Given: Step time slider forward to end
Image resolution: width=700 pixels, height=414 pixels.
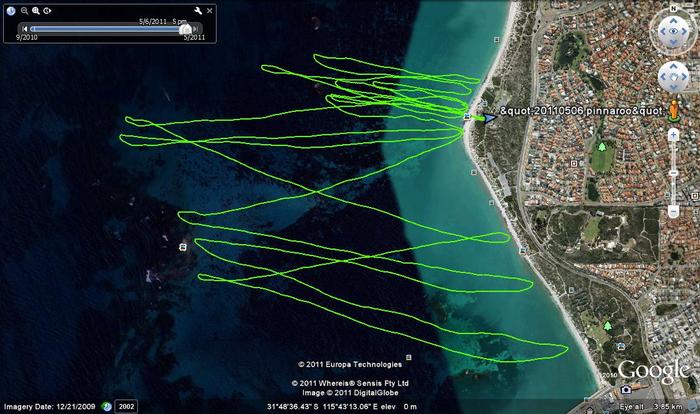Looking at the screenshot, I should (x=197, y=28).
